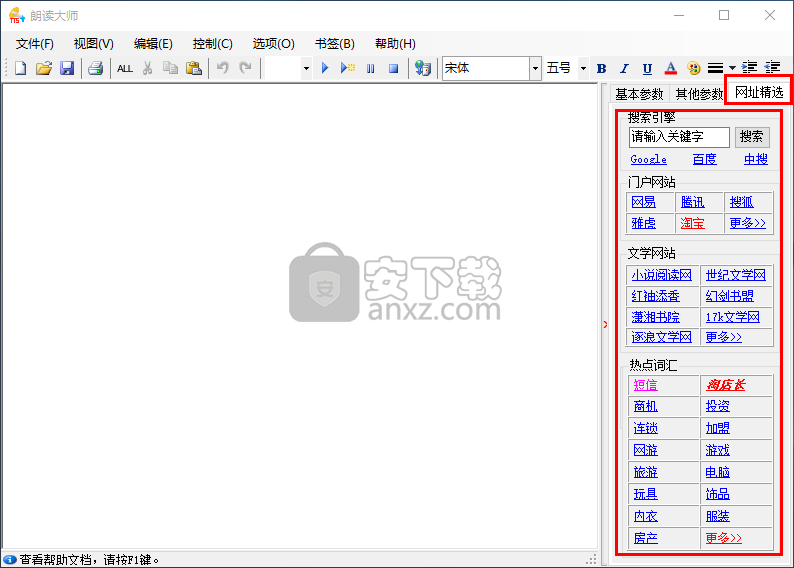
Task: Click the pink 短信 hot word link
Action: (x=646, y=386)
